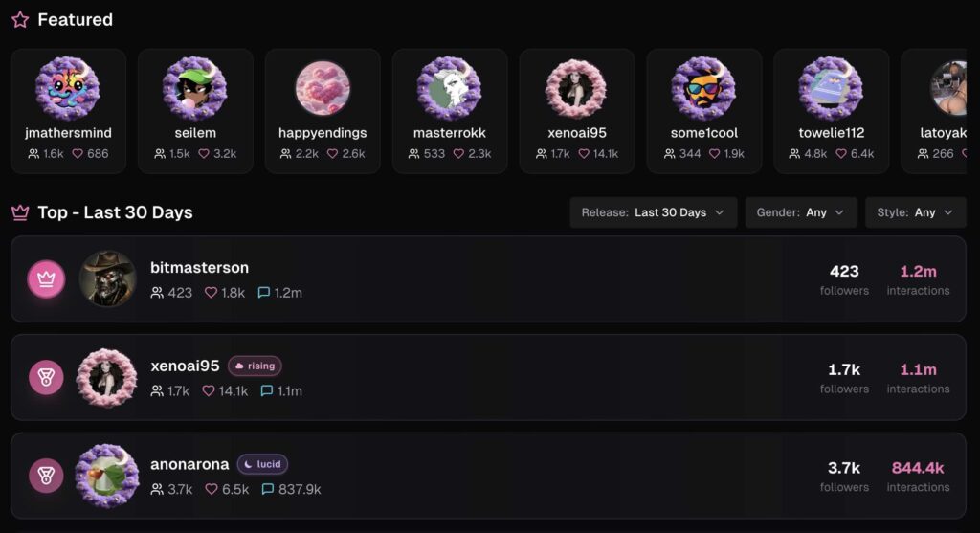
Task: Open the Release Last 30 Days dropdown
Action: point(653,212)
